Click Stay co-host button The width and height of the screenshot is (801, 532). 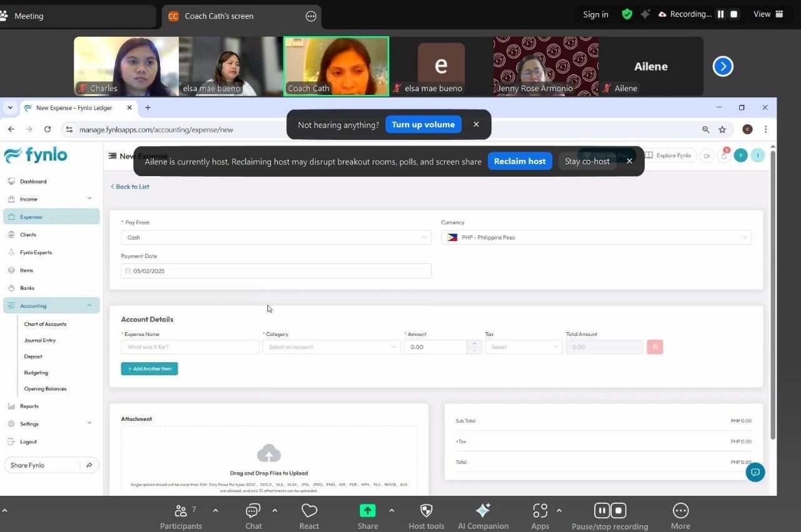pyautogui.click(x=587, y=161)
